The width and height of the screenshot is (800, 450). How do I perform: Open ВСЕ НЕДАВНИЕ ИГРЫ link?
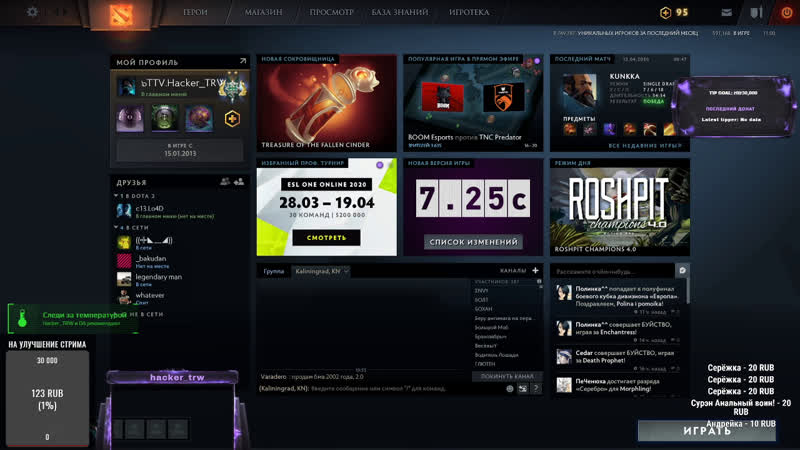[x=645, y=145]
